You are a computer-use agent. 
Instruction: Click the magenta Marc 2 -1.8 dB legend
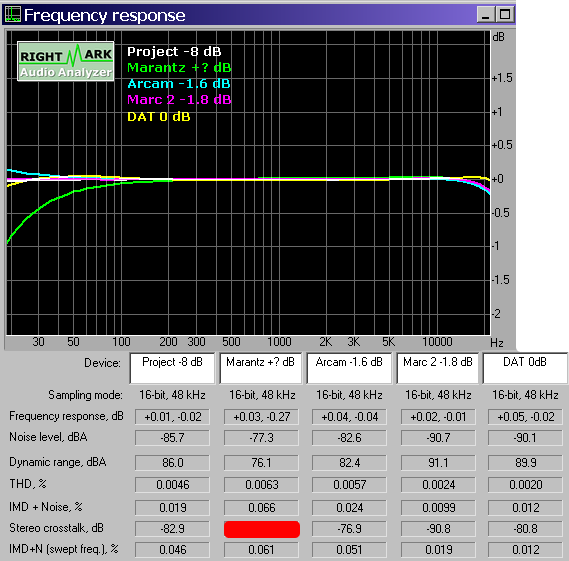pos(179,100)
